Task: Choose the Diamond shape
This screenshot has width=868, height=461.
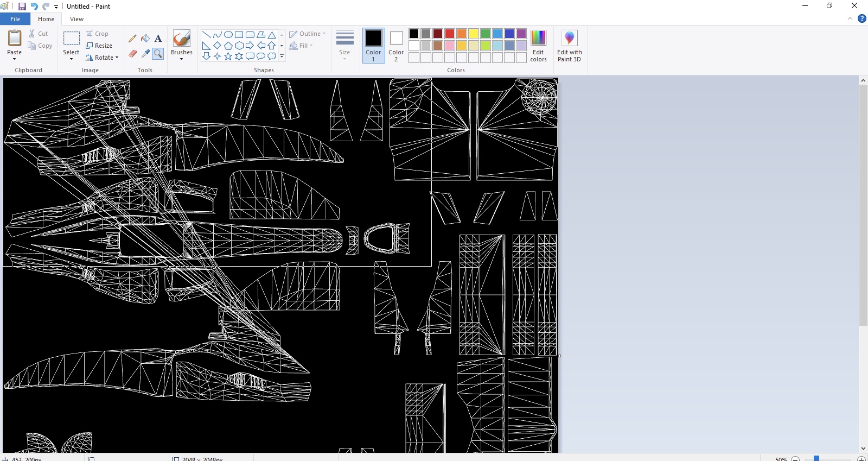Action: (217, 46)
